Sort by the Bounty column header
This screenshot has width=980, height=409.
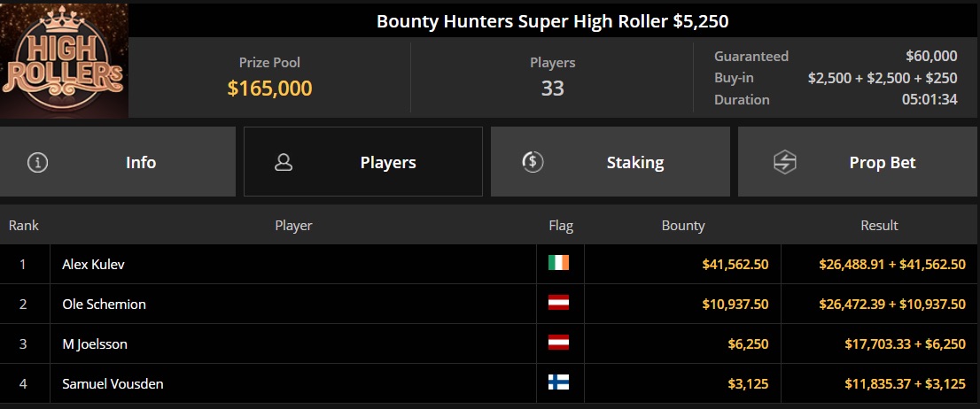(x=683, y=226)
